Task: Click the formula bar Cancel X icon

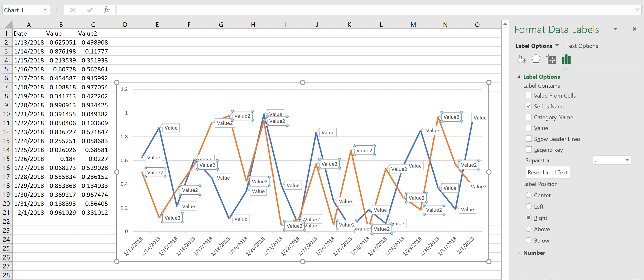Action: [73, 10]
